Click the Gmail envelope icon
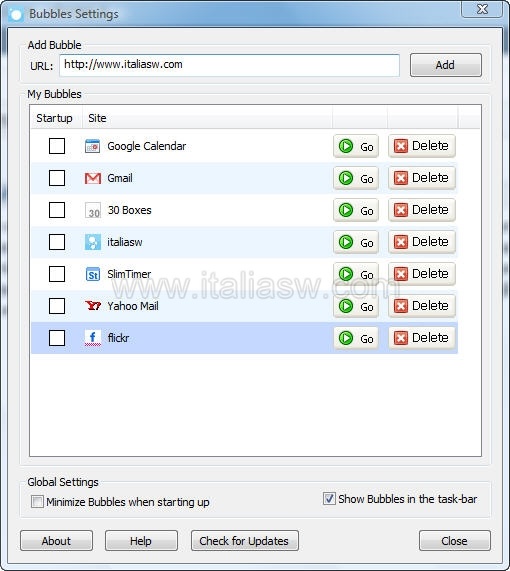Image resolution: width=510 pixels, height=571 pixels. tap(93, 178)
